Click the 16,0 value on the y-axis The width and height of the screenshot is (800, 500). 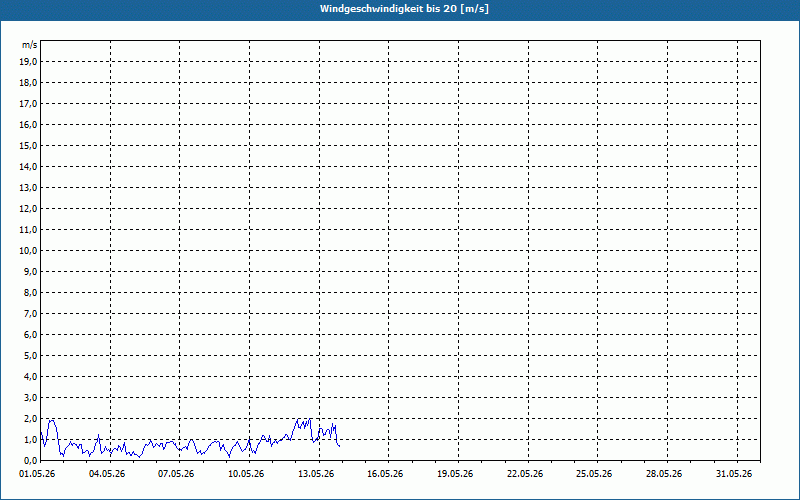(x=28, y=124)
